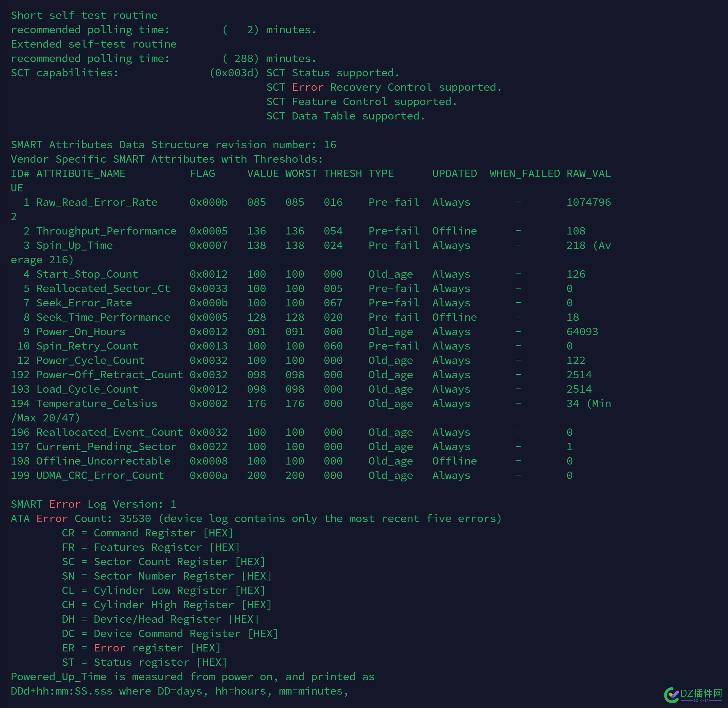Click 'Power-Off_Retract_Count' attribute name
The width and height of the screenshot is (728, 708).
coord(109,375)
